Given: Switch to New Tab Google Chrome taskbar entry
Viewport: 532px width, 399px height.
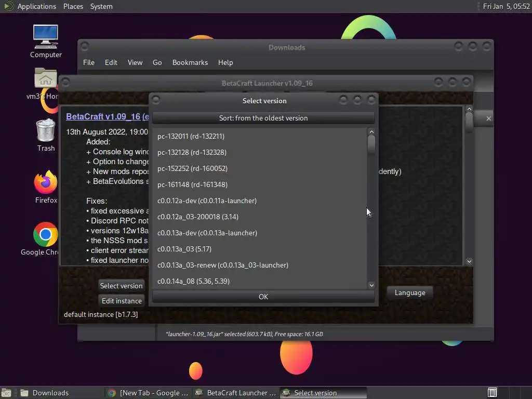Looking at the screenshot, I should point(148,393).
